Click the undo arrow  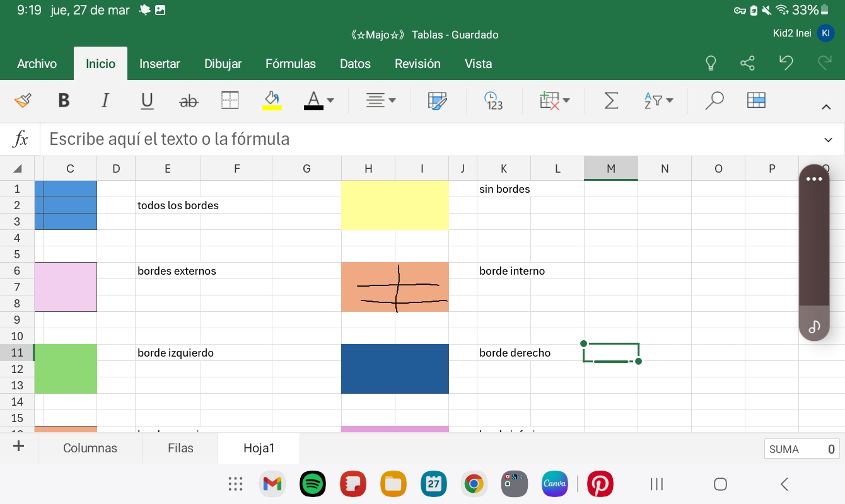(x=786, y=62)
